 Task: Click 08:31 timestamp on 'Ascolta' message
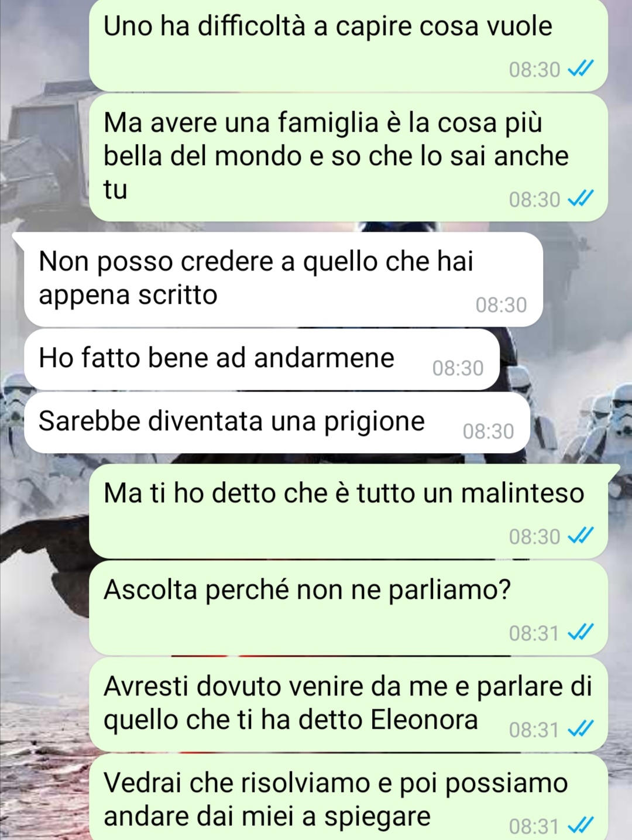tap(534, 633)
